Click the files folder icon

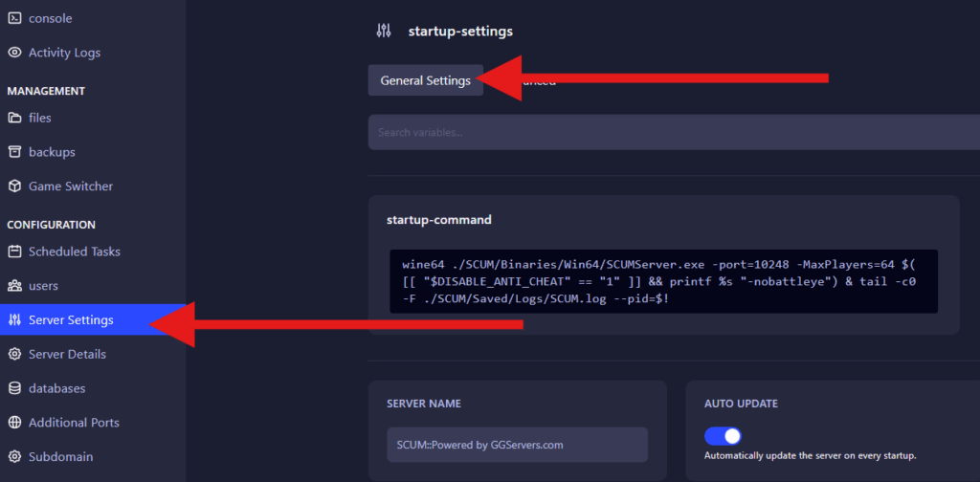[x=14, y=118]
